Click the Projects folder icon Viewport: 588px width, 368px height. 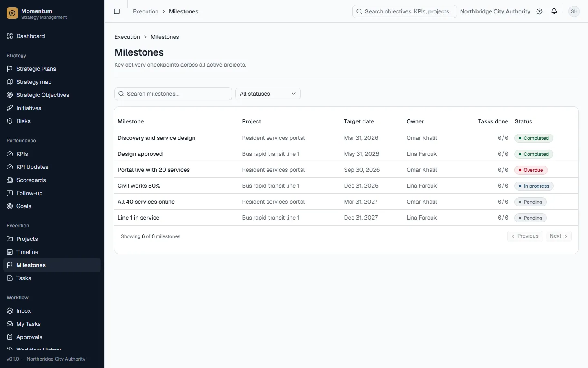tap(10, 239)
